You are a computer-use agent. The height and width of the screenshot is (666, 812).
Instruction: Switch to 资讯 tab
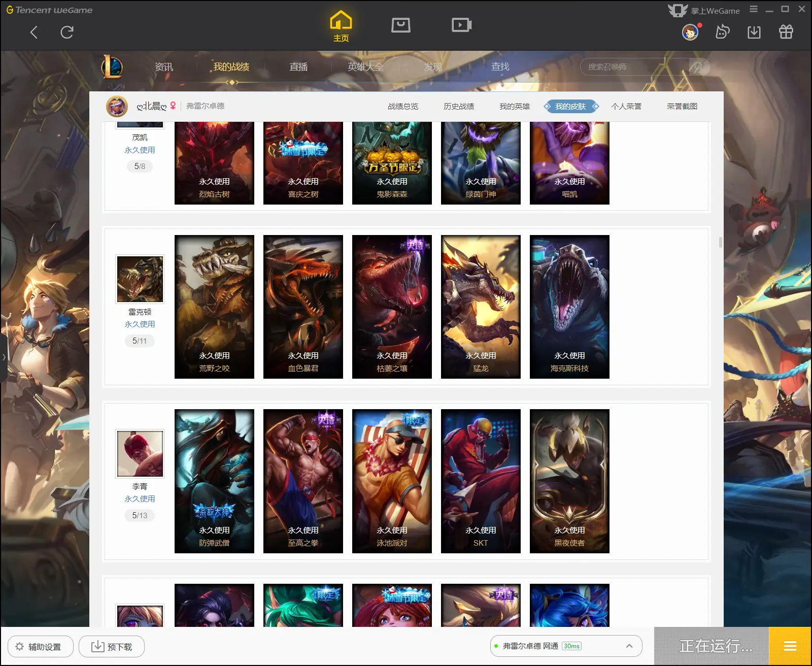(x=164, y=66)
